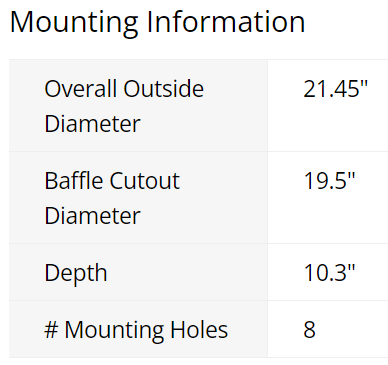
Task: Select the # Mounting Holes label
Action: click(136, 330)
